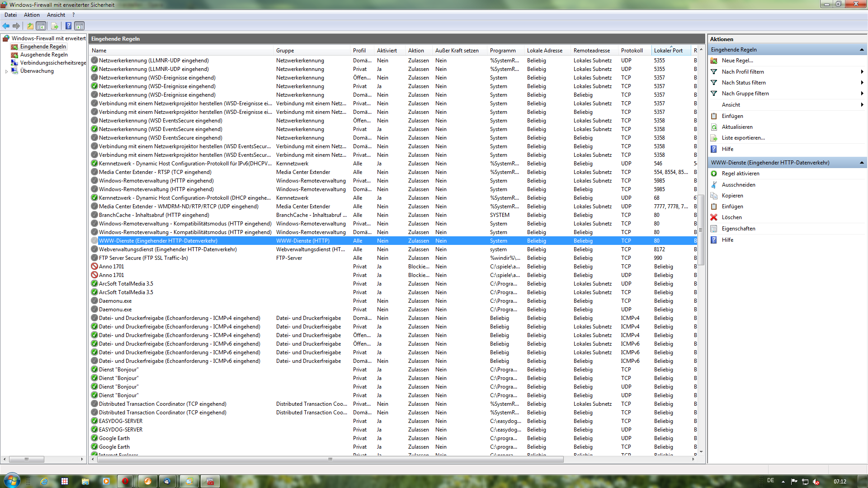Click Liste exportieren... action
The image size is (868, 488).
point(743,138)
